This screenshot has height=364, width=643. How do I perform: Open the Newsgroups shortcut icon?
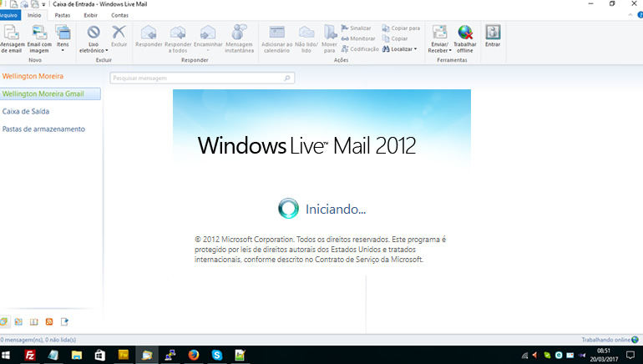(x=64, y=321)
